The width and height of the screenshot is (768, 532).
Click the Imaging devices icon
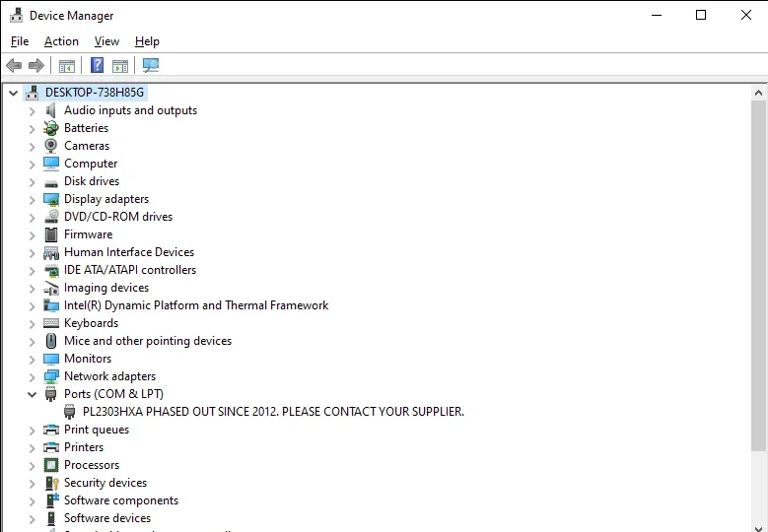coord(51,289)
